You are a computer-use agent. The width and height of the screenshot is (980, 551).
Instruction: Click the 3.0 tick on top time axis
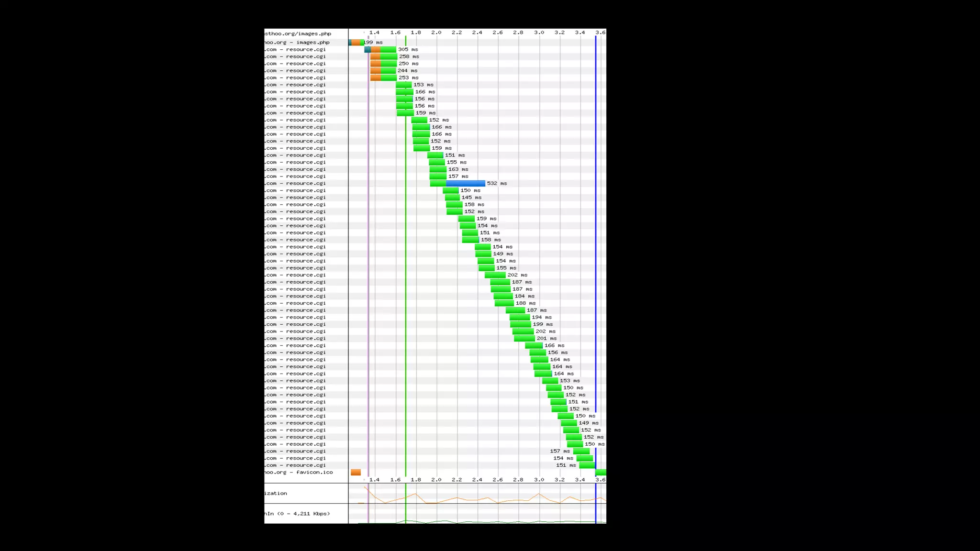point(539,33)
